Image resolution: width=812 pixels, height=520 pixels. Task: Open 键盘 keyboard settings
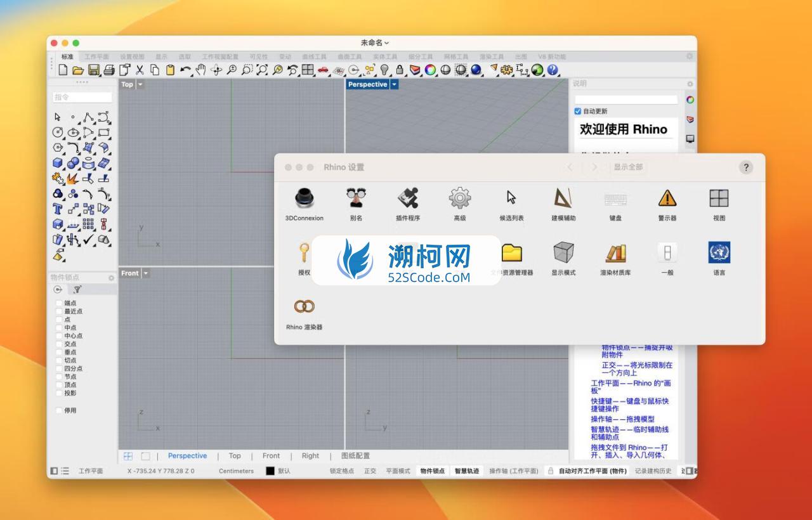pos(615,204)
